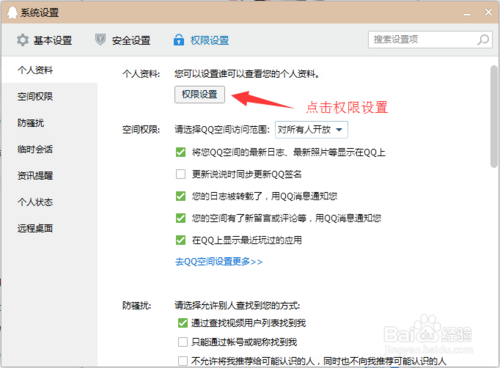
Task: Close the 系统设置 window
Action: click(488, 12)
